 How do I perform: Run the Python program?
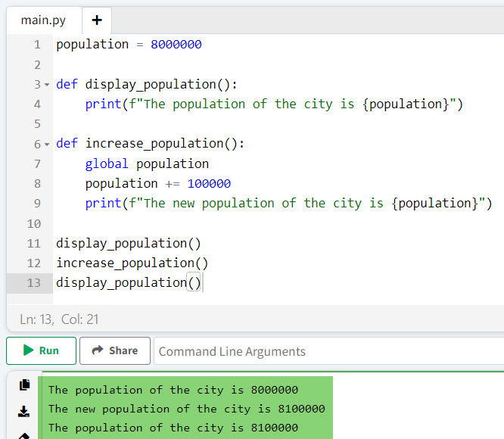coord(41,350)
